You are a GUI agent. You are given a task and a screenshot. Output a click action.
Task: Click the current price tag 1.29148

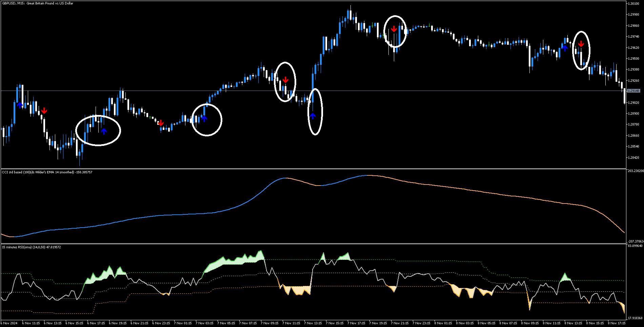coord(633,91)
